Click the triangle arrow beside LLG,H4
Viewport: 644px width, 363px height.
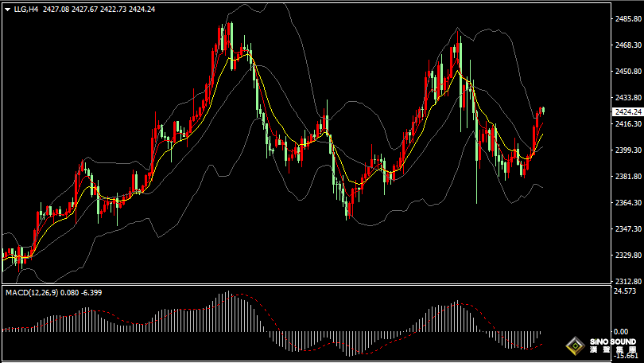pyautogui.click(x=6, y=10)
